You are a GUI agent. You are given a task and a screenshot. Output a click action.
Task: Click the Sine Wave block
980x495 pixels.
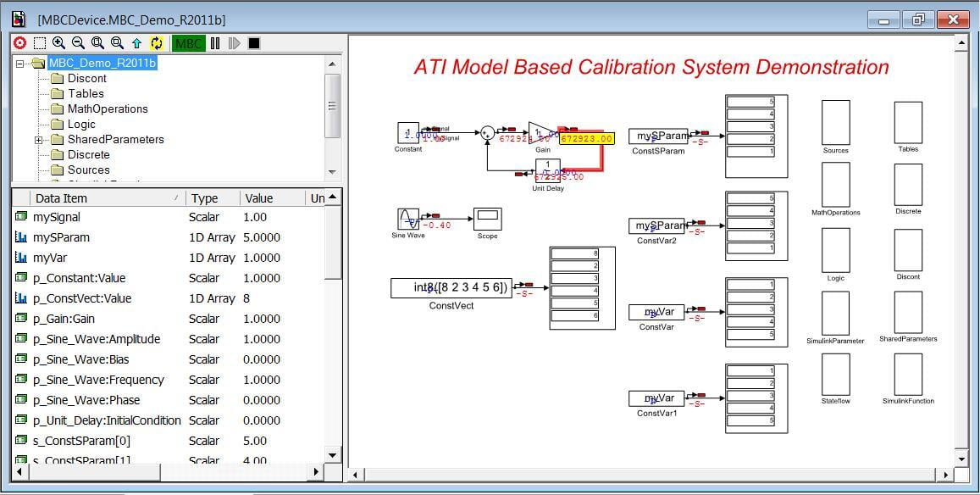tap(408, 219)
